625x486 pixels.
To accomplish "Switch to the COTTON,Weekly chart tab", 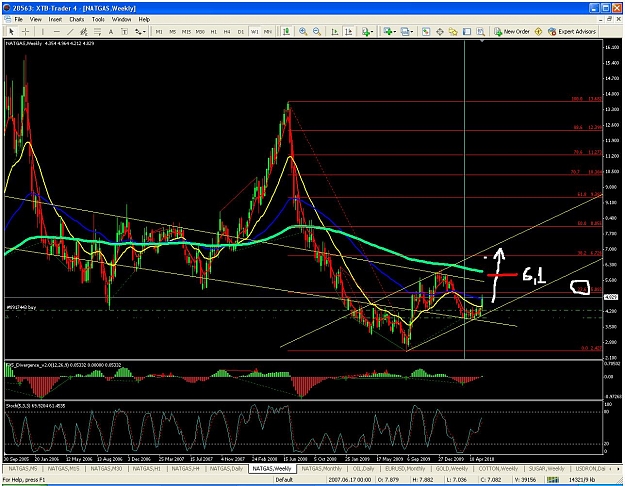I will [498, 469].
